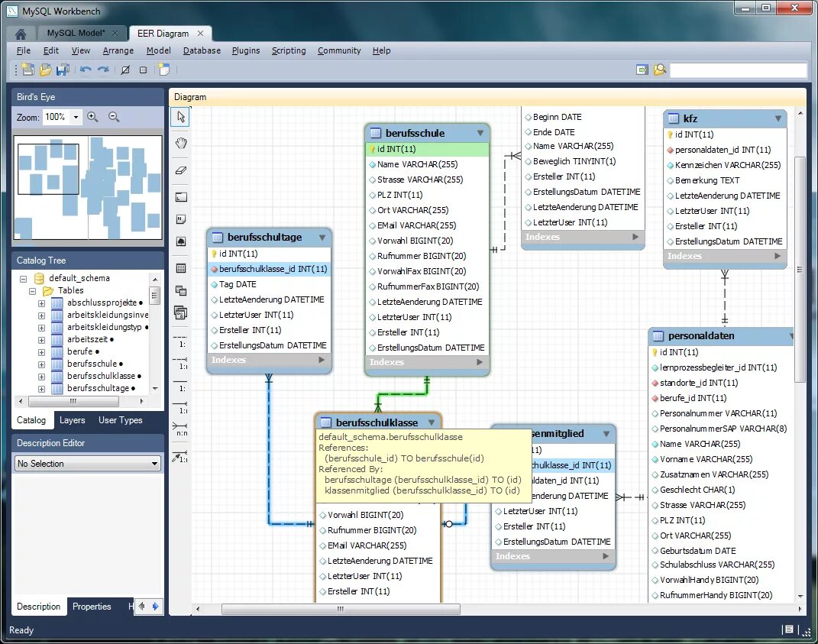Select the new routine group tool

click(x=180, y=312)
